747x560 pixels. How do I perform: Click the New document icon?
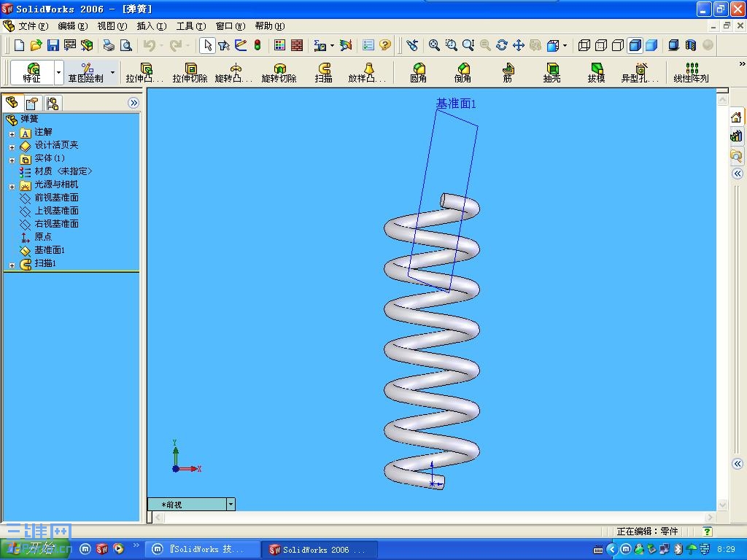tap(19, 45)
